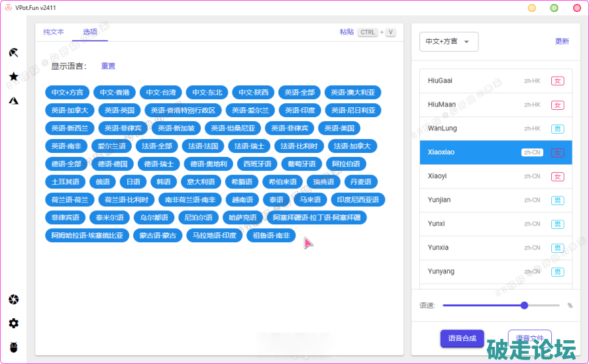This screenshot has width=589, height=364.
Task: Click the camera aperture icon in sidebar
Action: 13,300
